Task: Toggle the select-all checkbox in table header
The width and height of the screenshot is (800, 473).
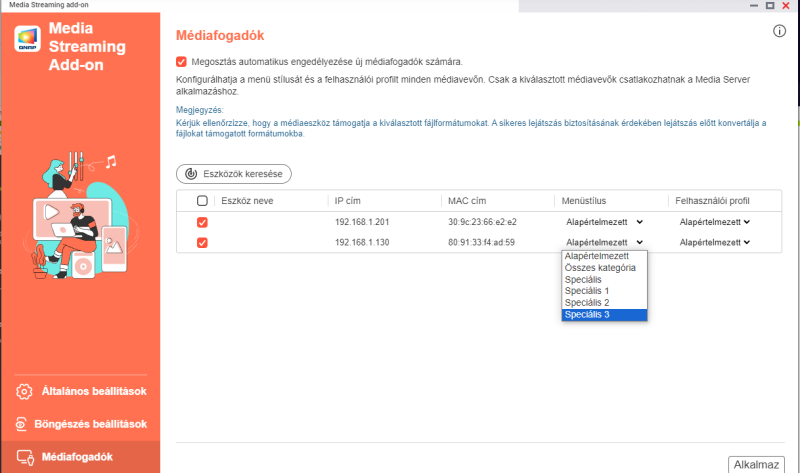Action: [202, 201]
